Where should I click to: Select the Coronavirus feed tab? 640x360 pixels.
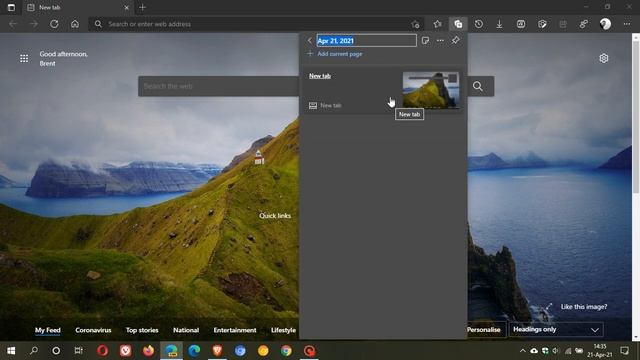click(x=93, y=330)
